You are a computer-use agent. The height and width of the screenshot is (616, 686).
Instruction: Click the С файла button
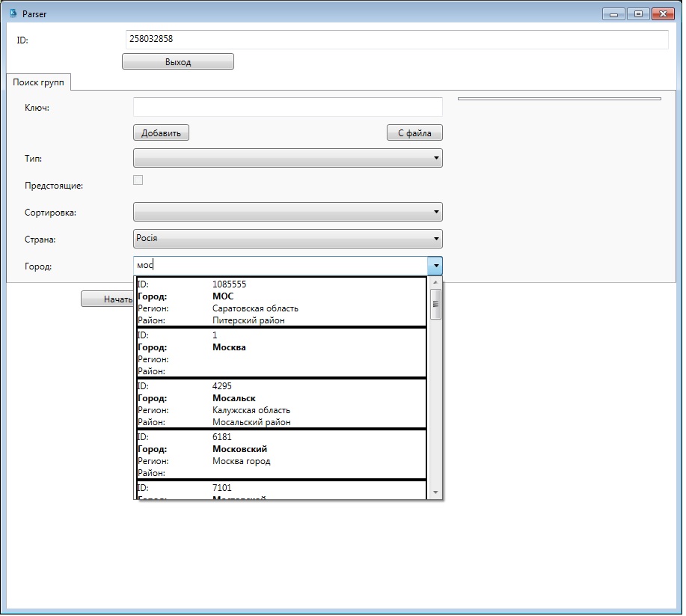tap(414, 133)
